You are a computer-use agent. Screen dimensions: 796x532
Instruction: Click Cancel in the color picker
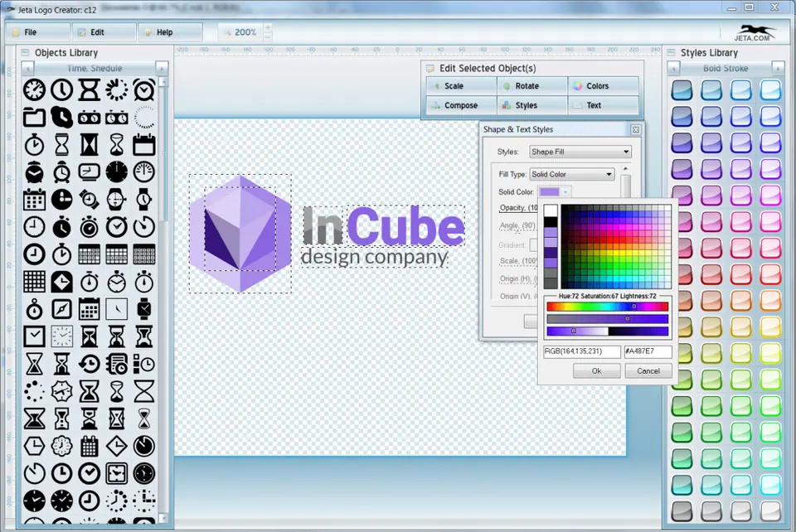pyautogui.click(x=648, y=370)
